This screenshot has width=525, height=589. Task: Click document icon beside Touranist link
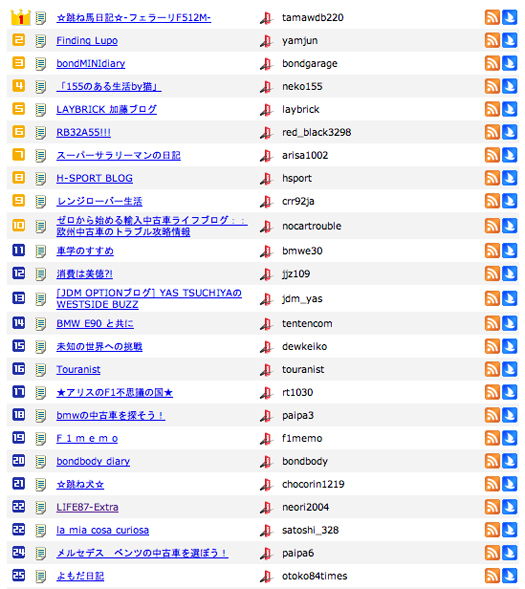pyautogui.click(x=41, y=370)
